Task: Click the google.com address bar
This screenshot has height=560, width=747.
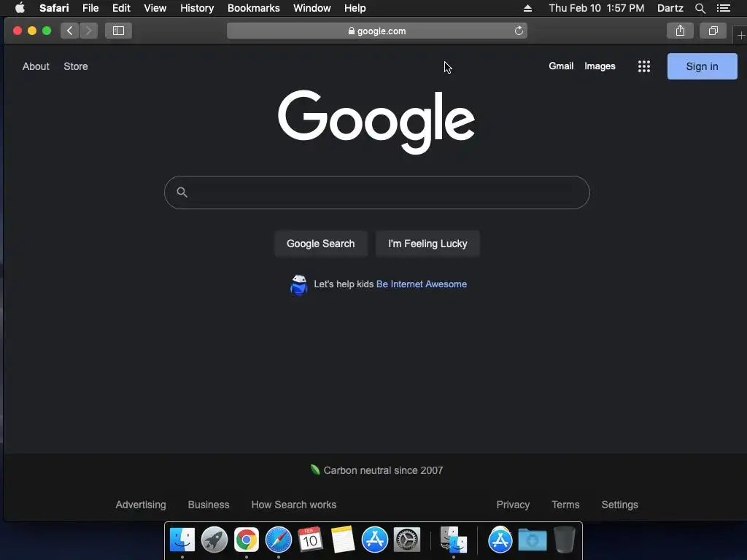Action: coord(377,31)
